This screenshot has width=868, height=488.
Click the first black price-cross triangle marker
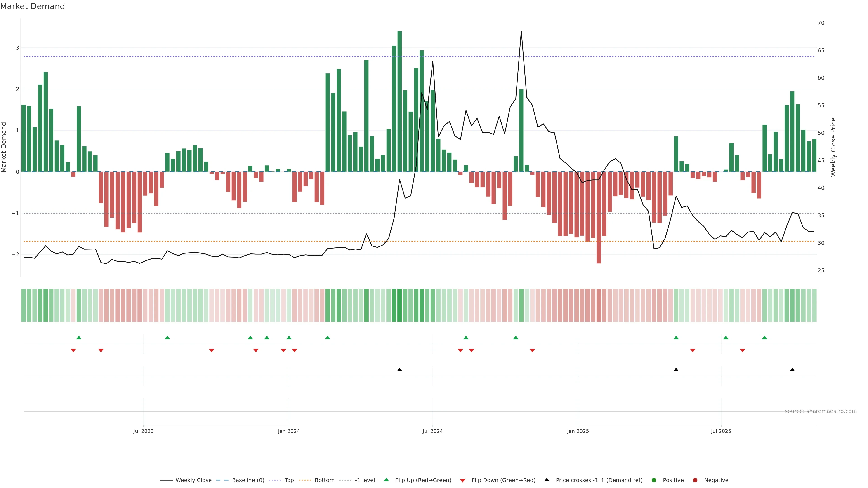click(400, 370)
